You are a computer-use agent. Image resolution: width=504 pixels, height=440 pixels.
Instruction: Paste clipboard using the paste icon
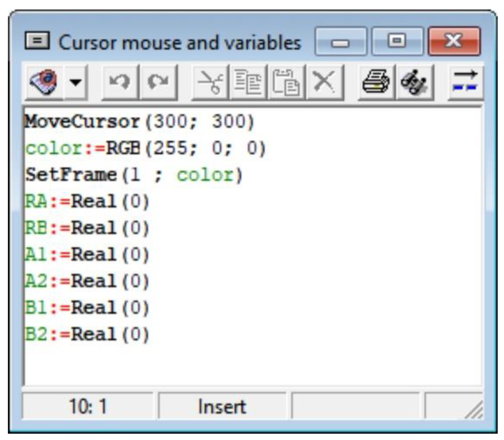pos(286,83)
